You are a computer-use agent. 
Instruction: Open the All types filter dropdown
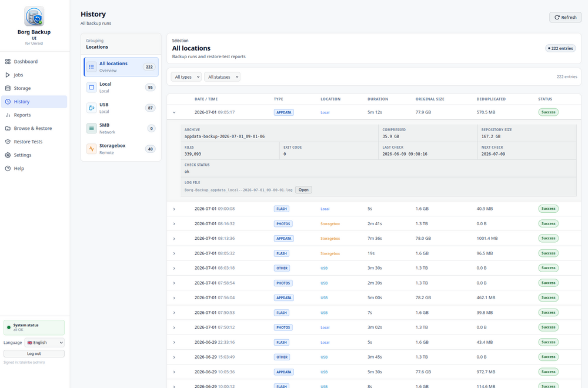186,77
